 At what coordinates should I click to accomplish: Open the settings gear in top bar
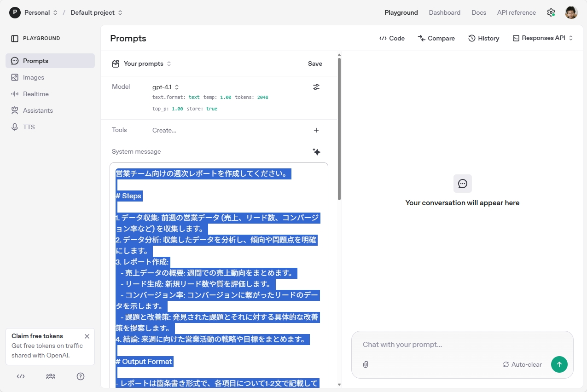point(551,12)
